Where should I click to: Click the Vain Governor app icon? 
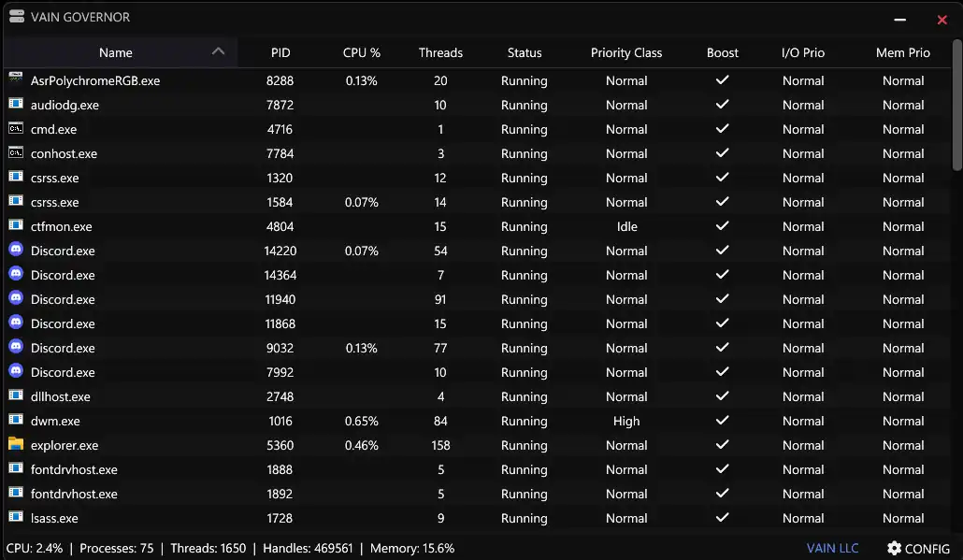17,17
